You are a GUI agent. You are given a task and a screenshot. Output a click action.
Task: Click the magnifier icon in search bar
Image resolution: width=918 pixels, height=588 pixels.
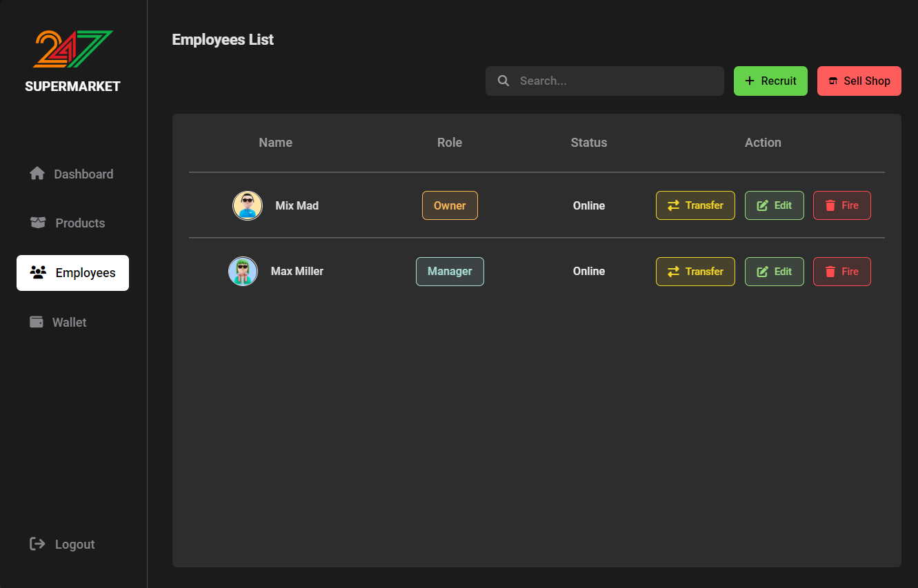(503, 81)
